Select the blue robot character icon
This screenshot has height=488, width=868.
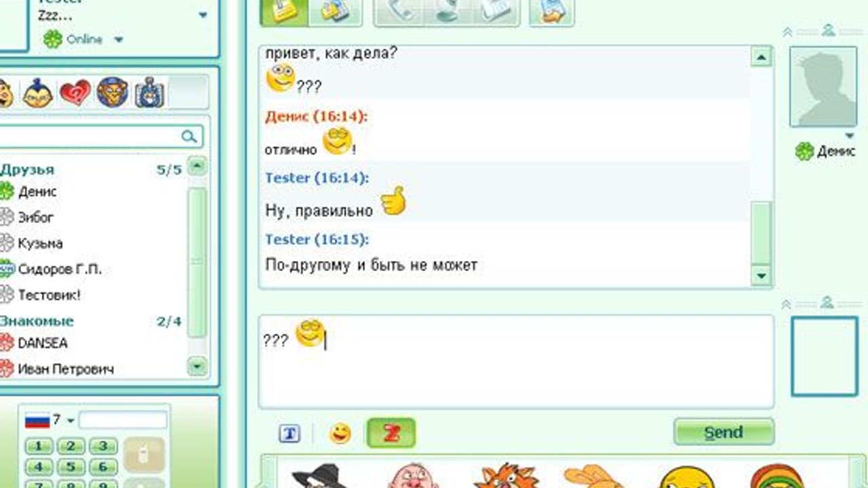click(149, 93)
